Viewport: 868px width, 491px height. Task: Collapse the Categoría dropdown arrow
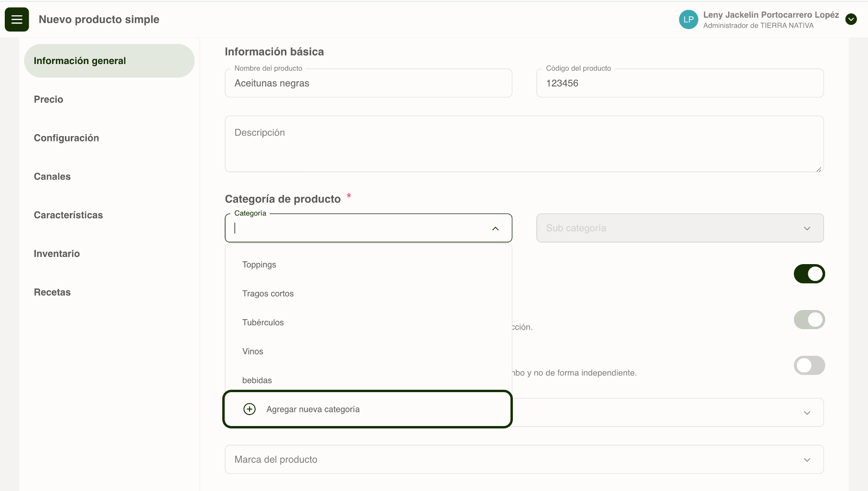click(495, 229)
